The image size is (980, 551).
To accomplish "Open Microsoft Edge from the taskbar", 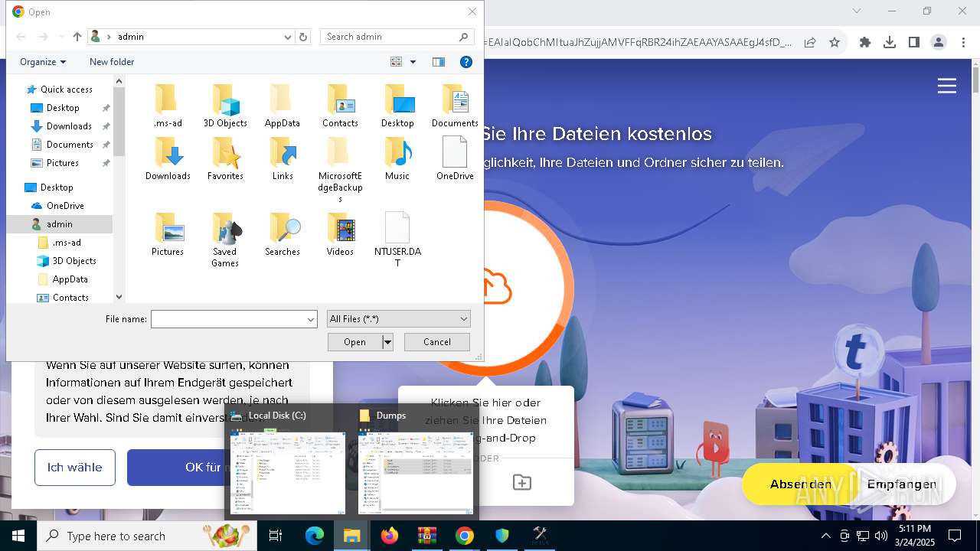I will click(x=315, y=536).
